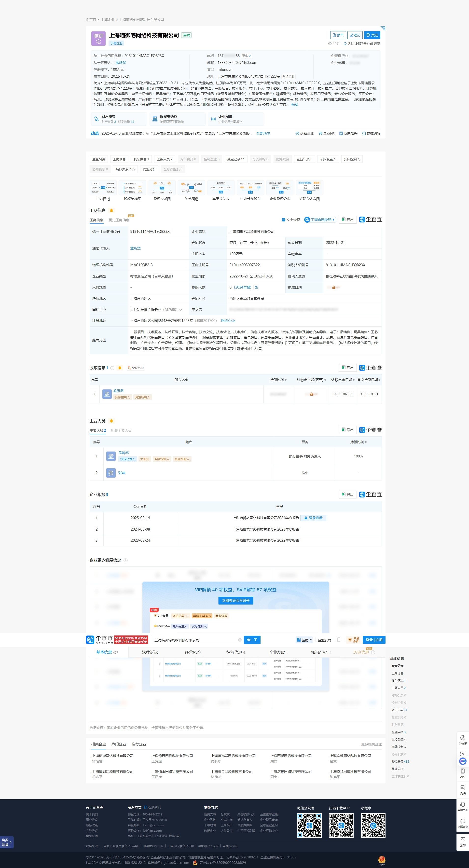
Task: Click the bell icon beside 主要人员 heading
Action: click(x=111, y=421)
